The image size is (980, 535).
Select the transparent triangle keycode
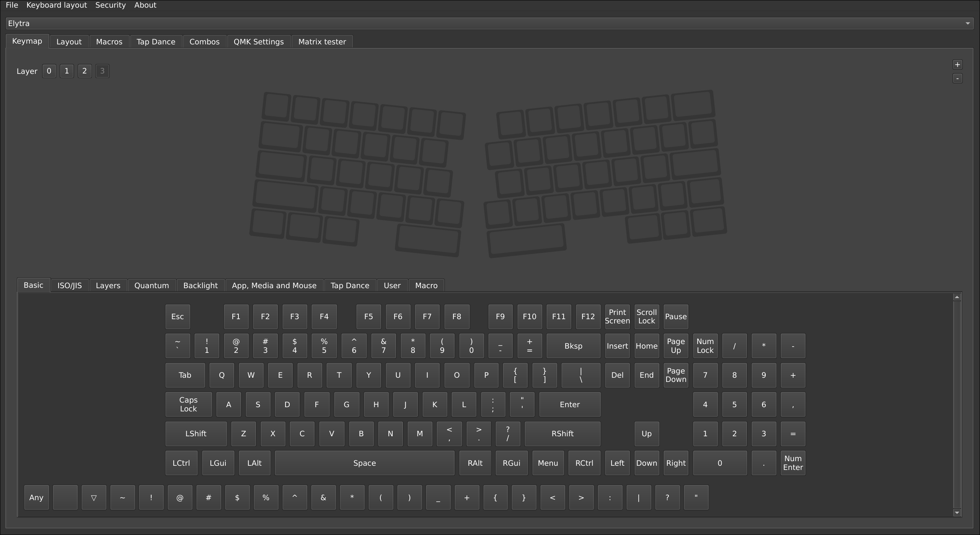94,497
